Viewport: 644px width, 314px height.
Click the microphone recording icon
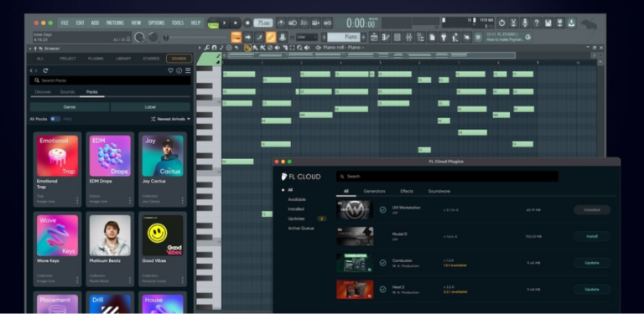click(x=525, y=23)
